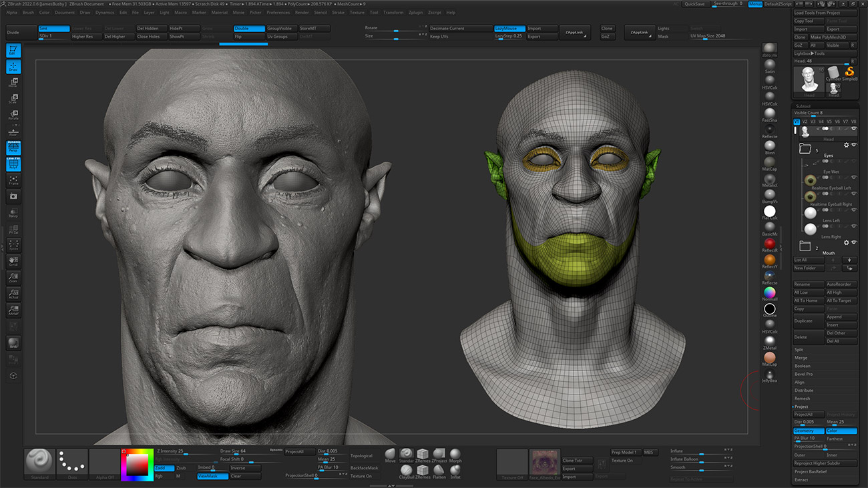The width and height of the screenshot is (868, 488).
Task: Click Make PolyMesh3D button
Action: 834,37
